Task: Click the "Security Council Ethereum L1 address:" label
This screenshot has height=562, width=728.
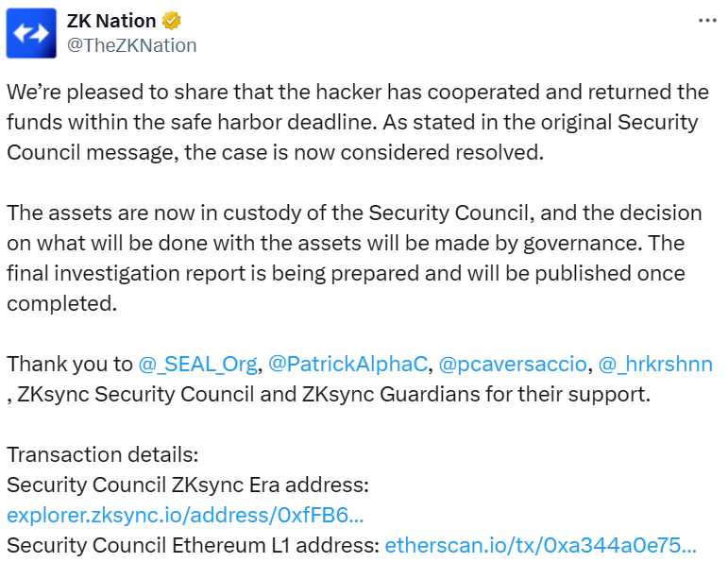Action: [192, 545]
